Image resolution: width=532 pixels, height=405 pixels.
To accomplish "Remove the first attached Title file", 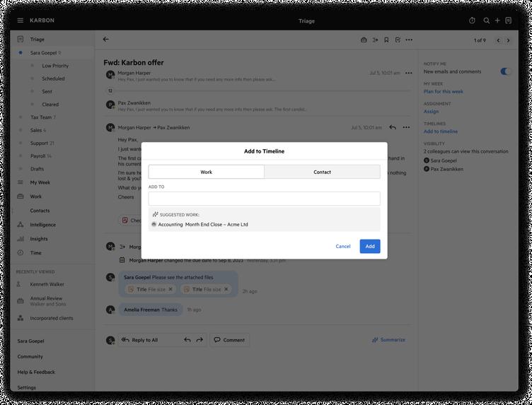I will pos(170,289).
